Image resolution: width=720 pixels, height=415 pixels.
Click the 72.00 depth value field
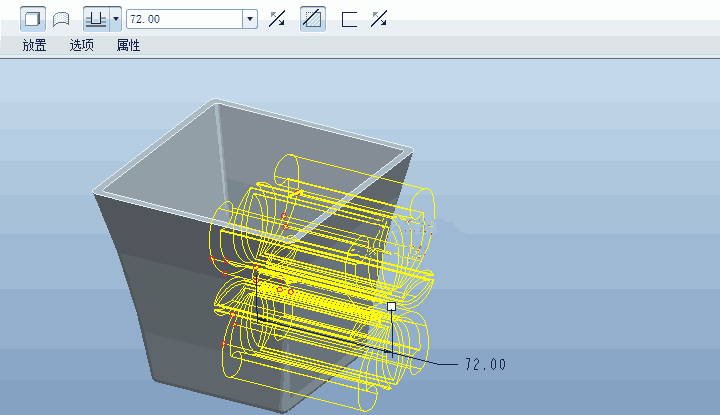point(183,19)
